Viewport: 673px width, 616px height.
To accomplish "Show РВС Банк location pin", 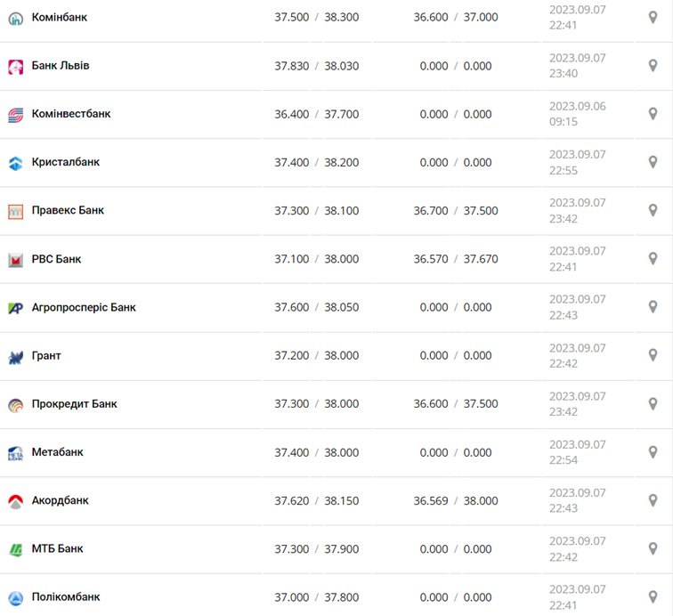I will [x=653, y=258].
